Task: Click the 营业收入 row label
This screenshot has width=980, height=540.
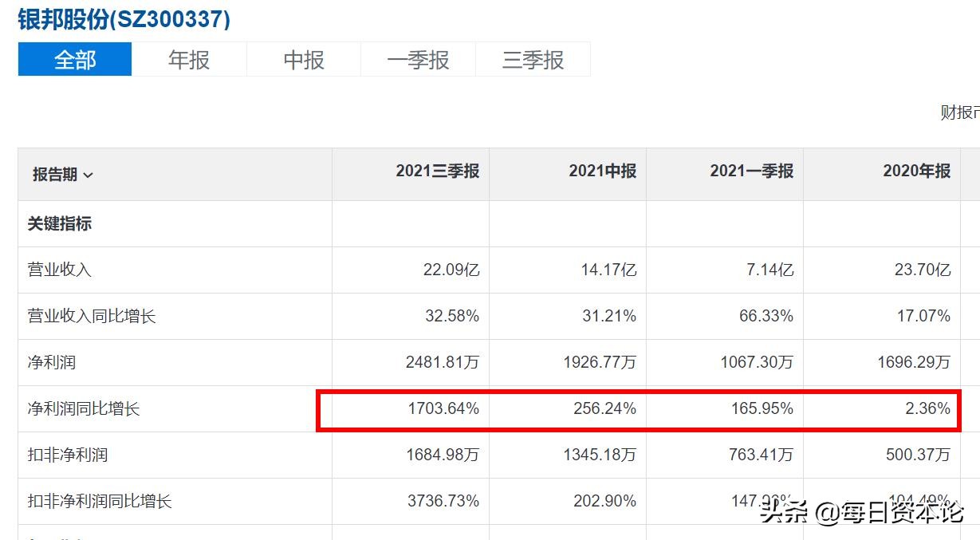Action: (51, 270)
